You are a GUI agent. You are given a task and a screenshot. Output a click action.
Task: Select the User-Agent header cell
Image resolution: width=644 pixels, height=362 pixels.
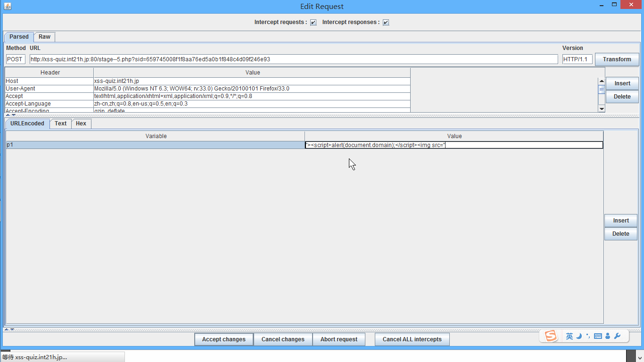[49, 89]
